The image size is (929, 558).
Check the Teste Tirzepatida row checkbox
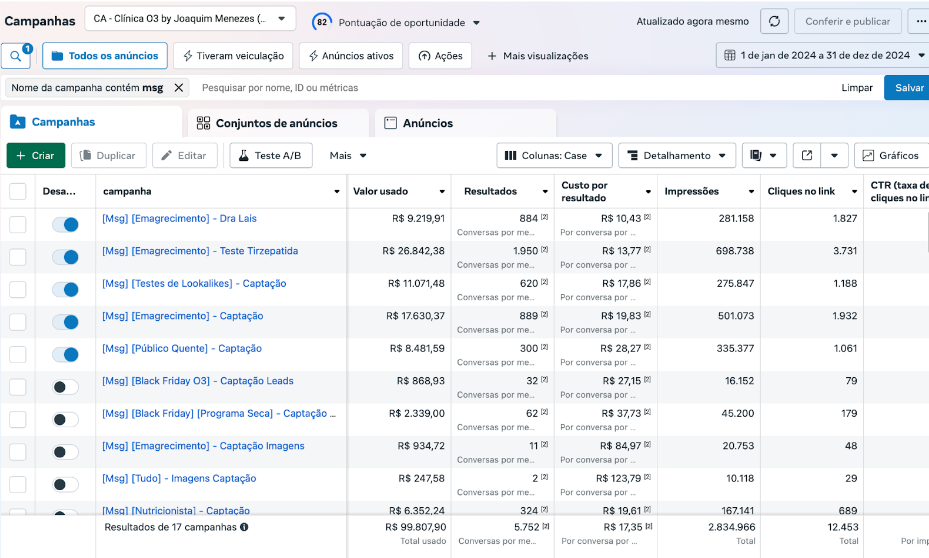click(x=18, y=257)
